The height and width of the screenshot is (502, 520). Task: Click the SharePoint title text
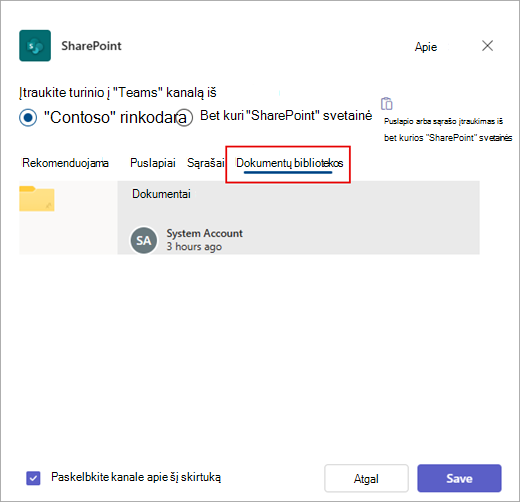click(91, 46)
